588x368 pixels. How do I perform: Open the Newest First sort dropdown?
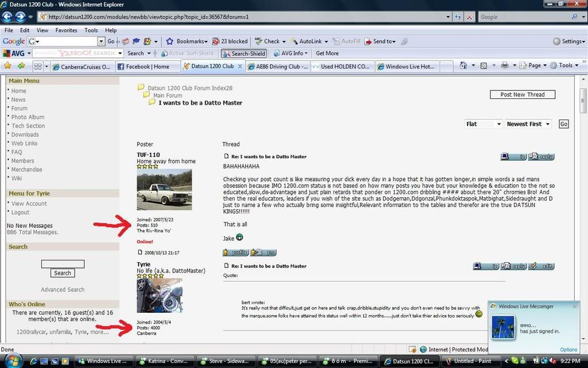coord(528,124)
